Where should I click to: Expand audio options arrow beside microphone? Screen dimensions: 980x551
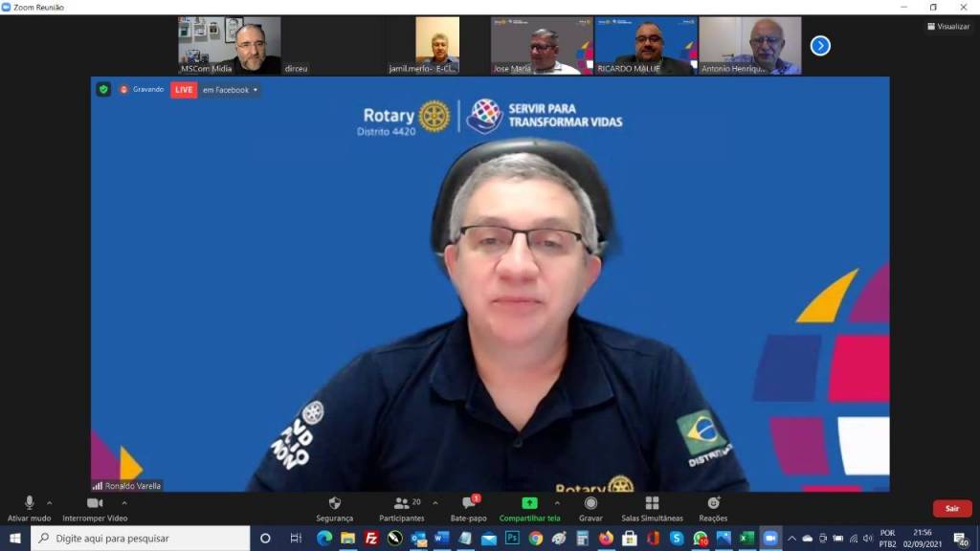point(50,502)
